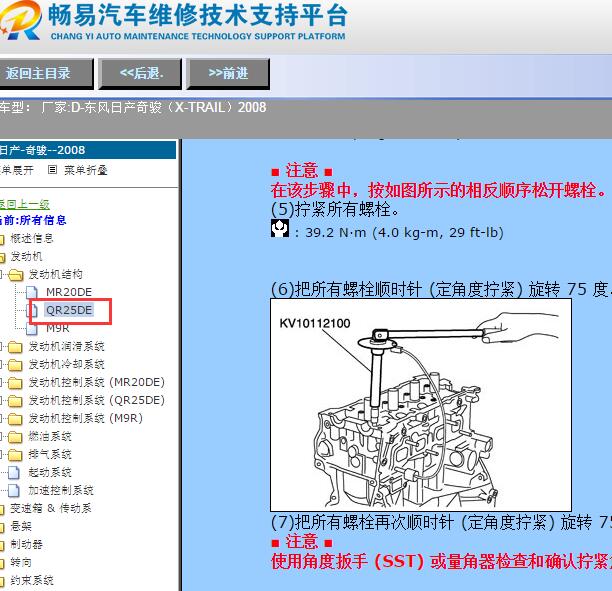This screenshot has width=612, height=591.
Task: Click the 发动机结构 open folder icon
Action: [16, 275]
